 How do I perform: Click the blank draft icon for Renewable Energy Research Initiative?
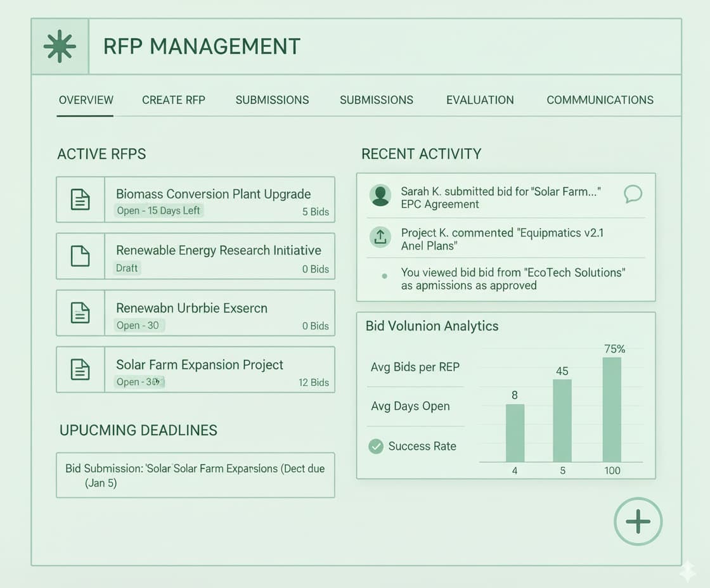81,256
